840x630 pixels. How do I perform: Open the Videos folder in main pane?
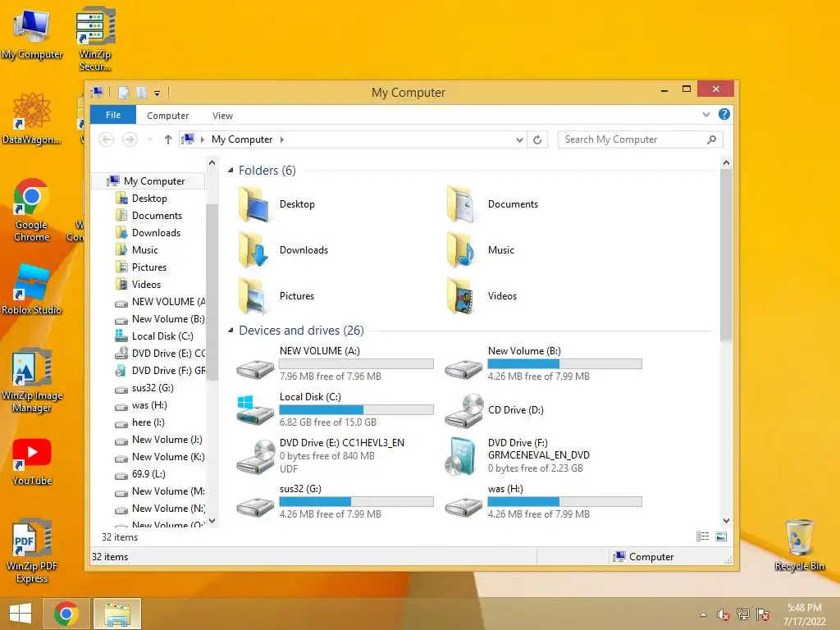click(482, 296)
